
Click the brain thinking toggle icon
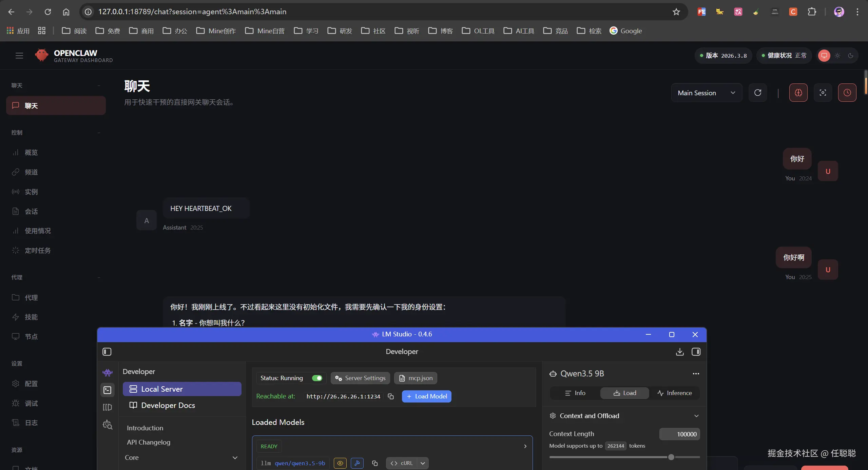[x=798, y=93]
